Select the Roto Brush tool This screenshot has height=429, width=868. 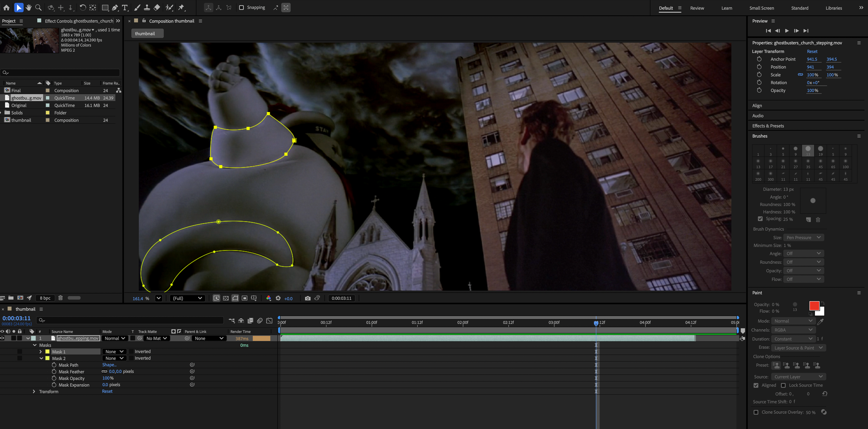point(169,8)
